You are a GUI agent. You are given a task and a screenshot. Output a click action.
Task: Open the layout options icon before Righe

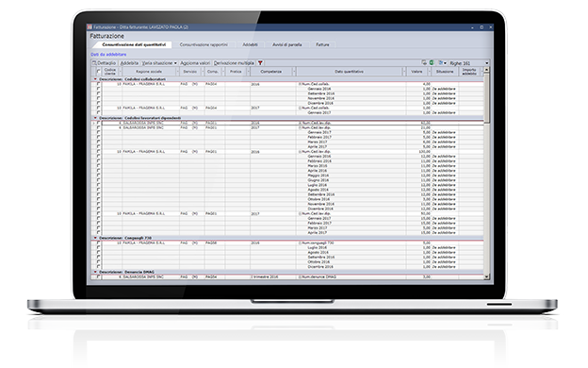443,62
